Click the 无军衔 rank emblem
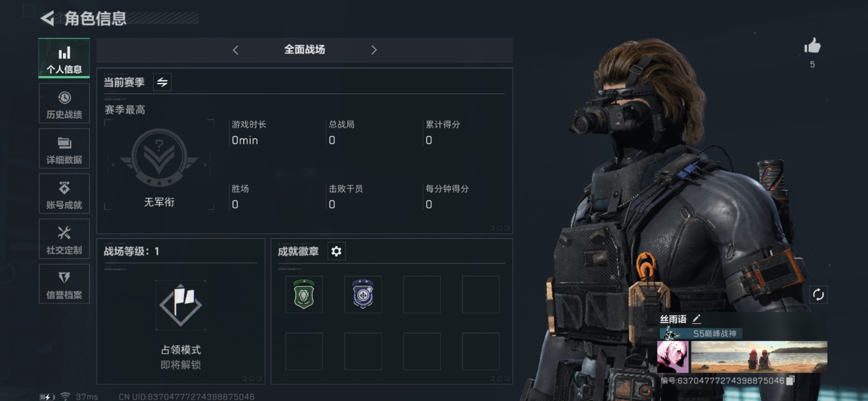Viewport: 868px width, 401px height. [159, 158]
